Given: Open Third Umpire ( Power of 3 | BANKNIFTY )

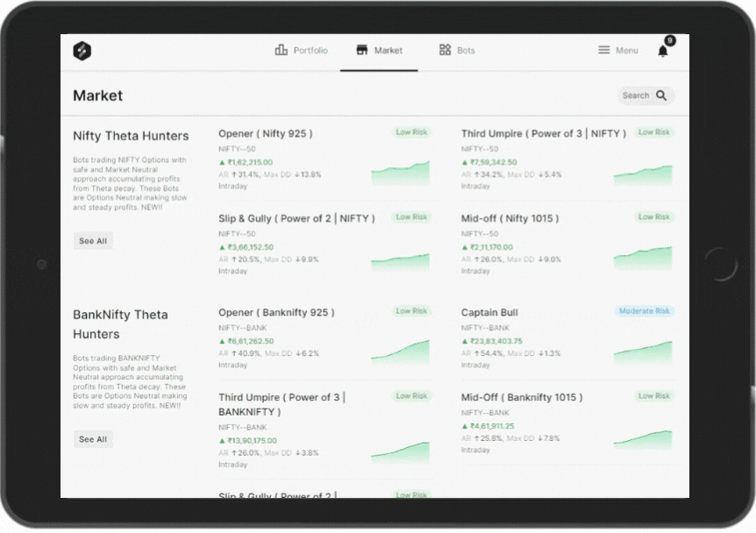Looking at the screenshot, I should [282, 404].
